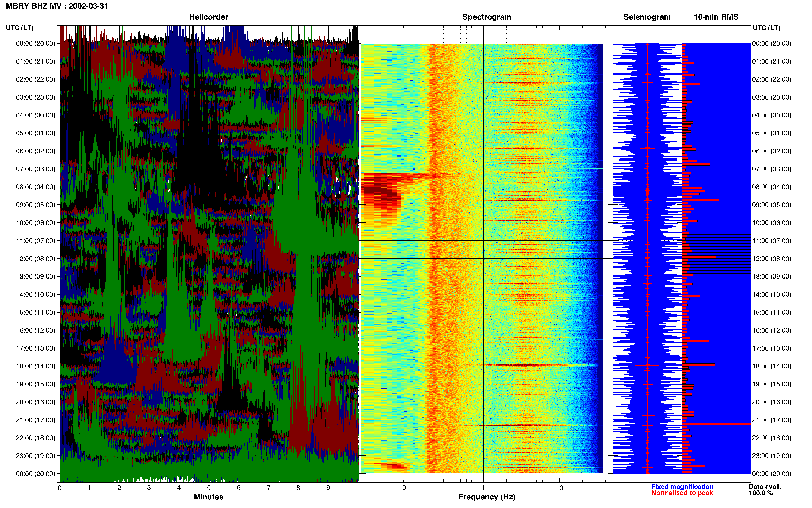
Task: Click the '0.1' frequency tick label
Action: point(407,488)
